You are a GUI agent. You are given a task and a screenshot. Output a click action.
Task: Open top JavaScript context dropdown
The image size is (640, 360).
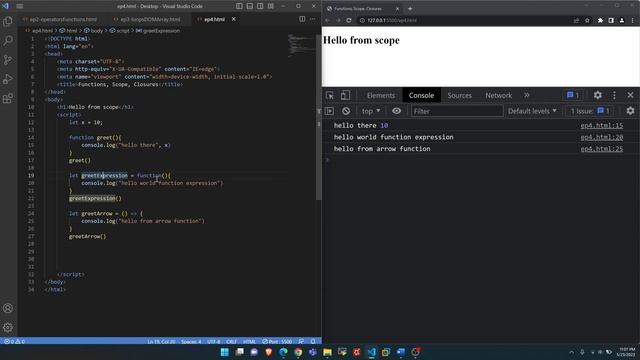coord(371,111)
